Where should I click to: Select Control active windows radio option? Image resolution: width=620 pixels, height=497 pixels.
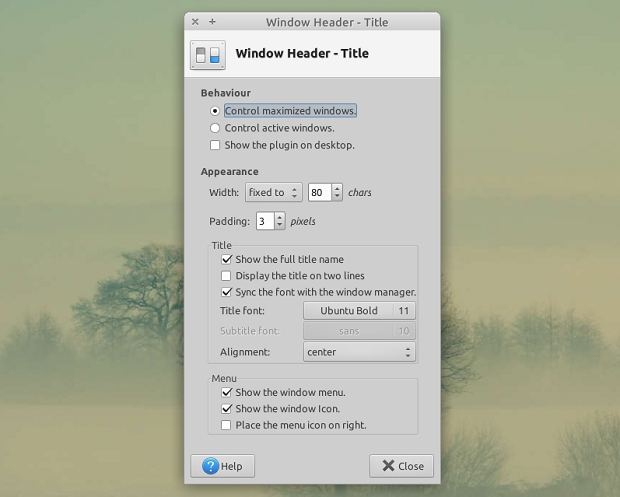click(215, 128)
